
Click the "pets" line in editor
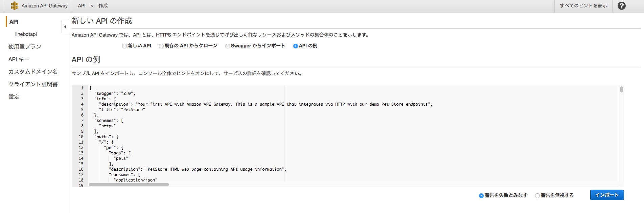coord(121,158)
